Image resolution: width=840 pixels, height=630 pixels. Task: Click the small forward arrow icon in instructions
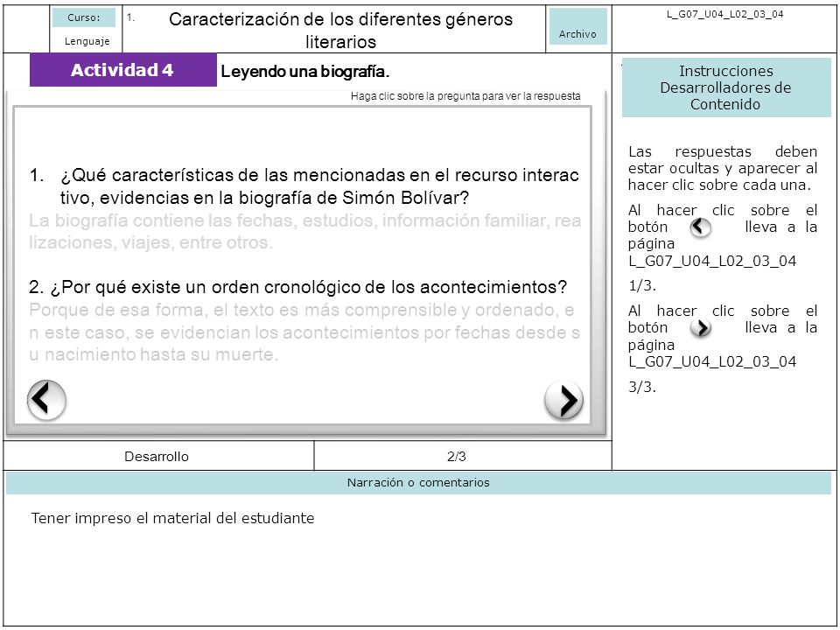pos(701,328)
